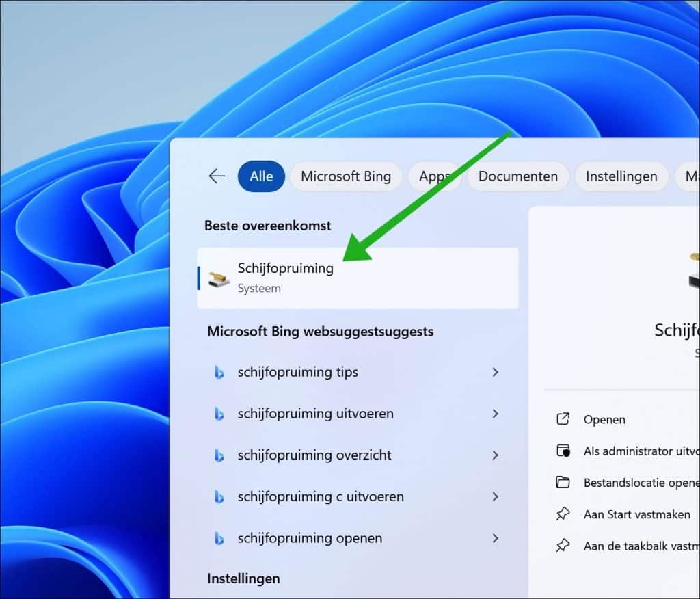Click the administrator shield icon
Screen dimensions: 700x599
[x=563, y=451]
